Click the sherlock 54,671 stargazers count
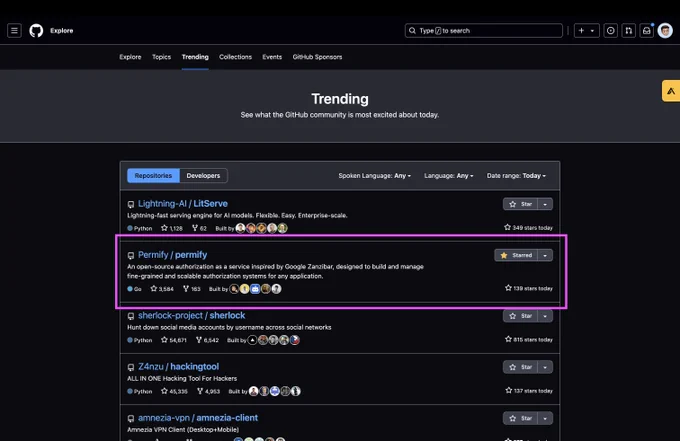The width and height of the screenshot is (680, 441). pos(173,340)
